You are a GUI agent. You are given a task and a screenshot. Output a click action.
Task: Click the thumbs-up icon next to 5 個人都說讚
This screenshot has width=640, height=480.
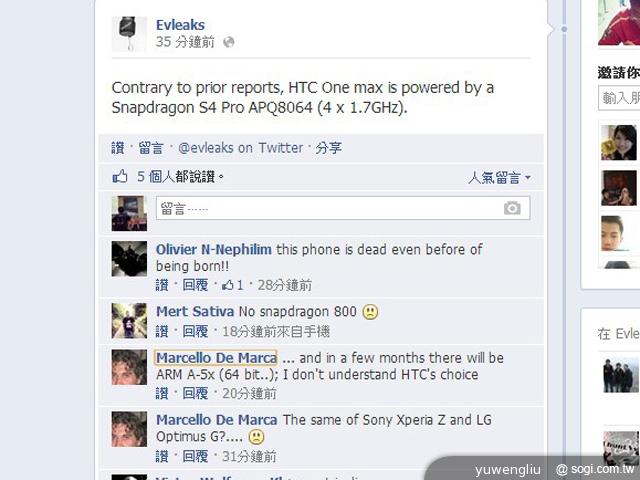coord(120,176)
